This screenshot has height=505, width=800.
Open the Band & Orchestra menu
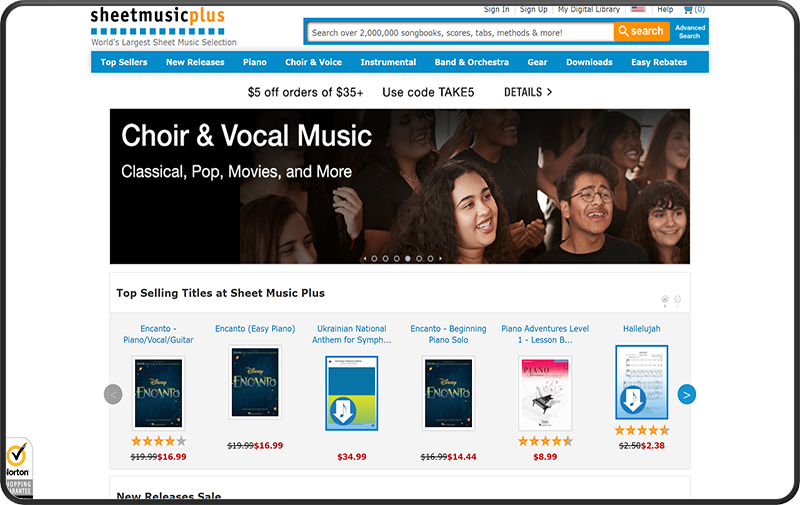[x=471, y=62]
